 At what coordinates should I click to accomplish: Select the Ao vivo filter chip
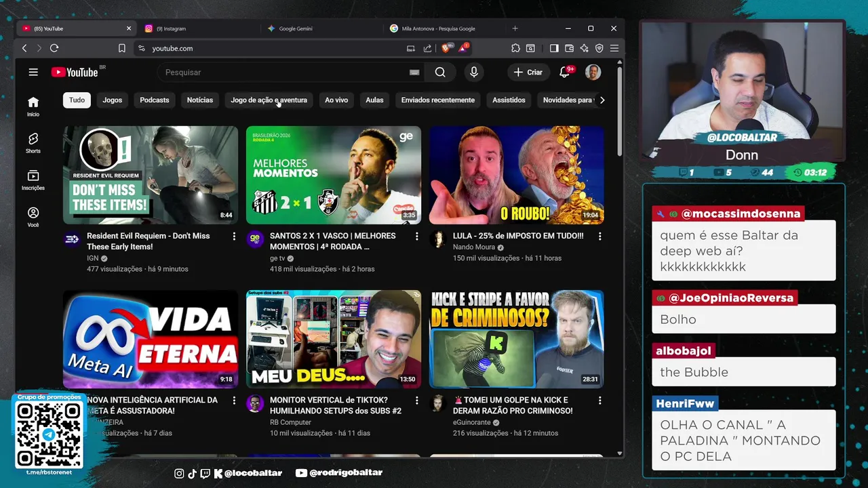(x=336, y=100)
